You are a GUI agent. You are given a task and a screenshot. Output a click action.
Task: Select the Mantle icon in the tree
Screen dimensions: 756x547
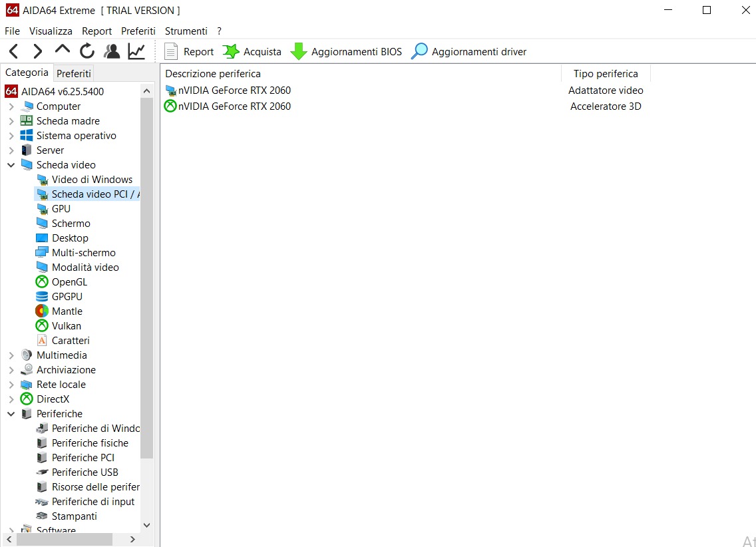pyautogui.click(x=42, y=311)
